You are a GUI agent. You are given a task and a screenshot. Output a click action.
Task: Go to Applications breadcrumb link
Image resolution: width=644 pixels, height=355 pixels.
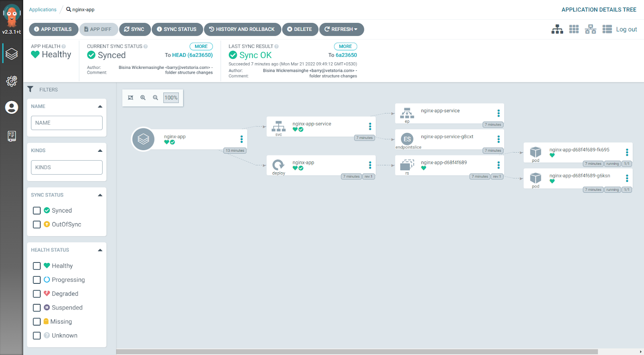point(43,10)
